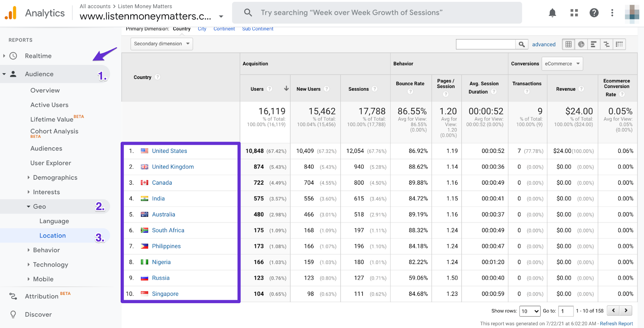Screen dimensions: 644x328
Task: Switch to Performance bar view
Action: click(593, 44)
